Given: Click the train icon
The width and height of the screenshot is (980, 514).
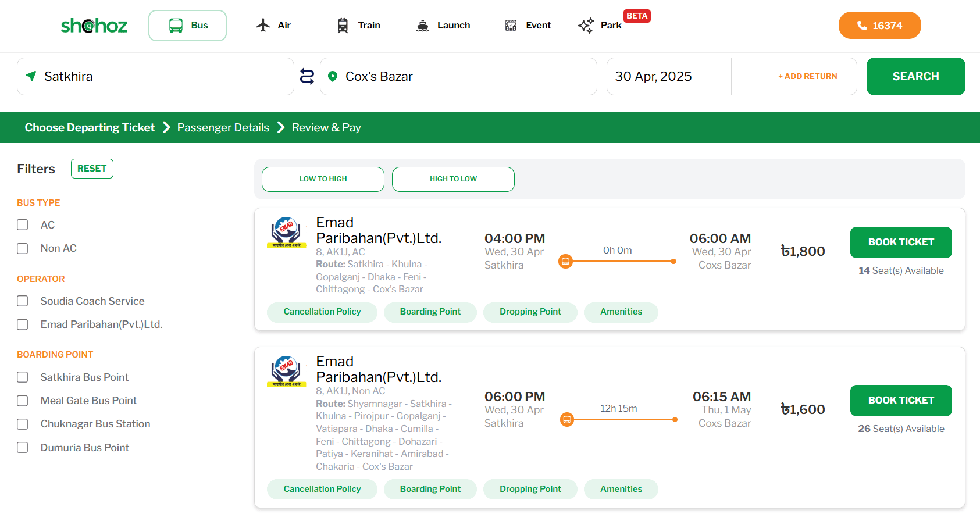Looking at the screenshot, I should click(x=343, y=26).
